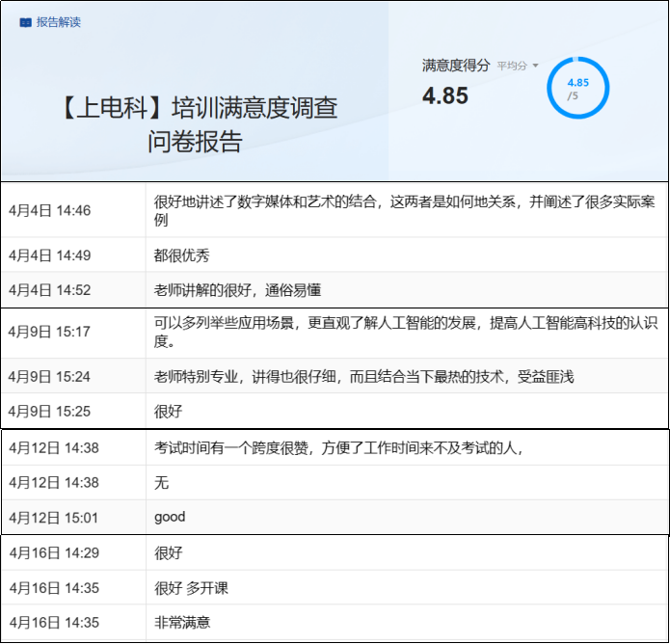Click the 很好 comment dated 4月9日 15:25
Screen dimensions: 670x644
[x=168, y=411]
